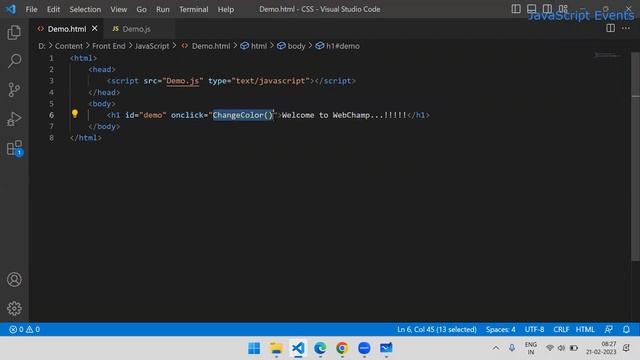This screenshot has width=640, height=360.
Task: Open the Run menu
Action: click(162, 9)
